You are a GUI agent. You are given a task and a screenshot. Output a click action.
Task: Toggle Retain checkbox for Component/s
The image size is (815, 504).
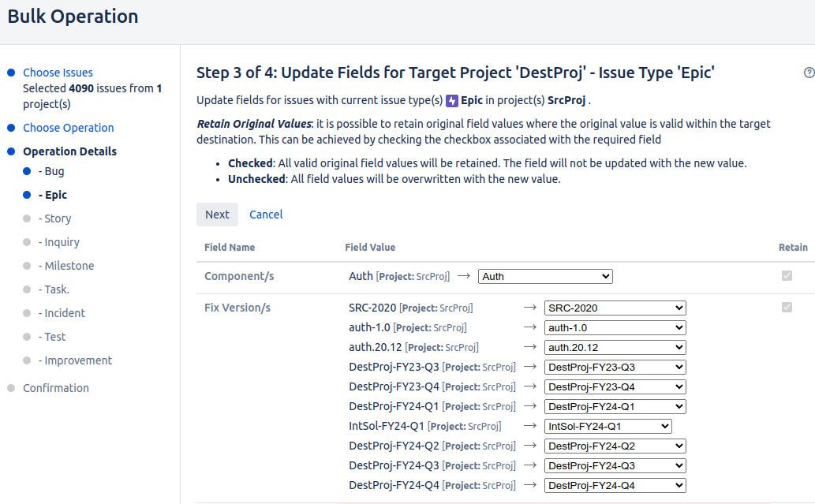tap(787, 276)
